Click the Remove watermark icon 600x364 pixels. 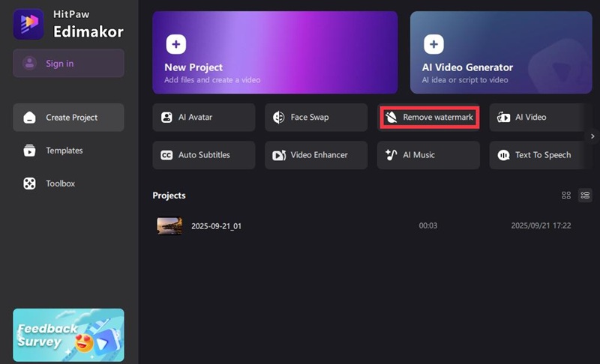point(391,118)
